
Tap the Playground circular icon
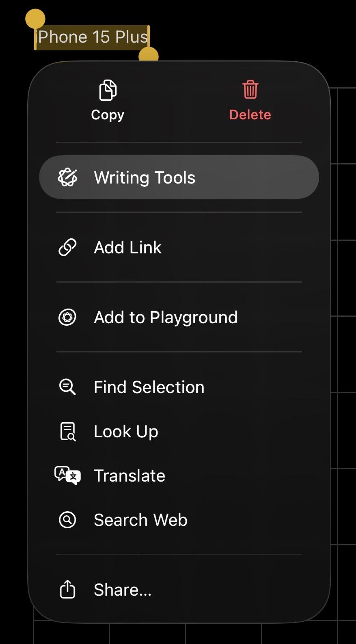coord(67,317)
